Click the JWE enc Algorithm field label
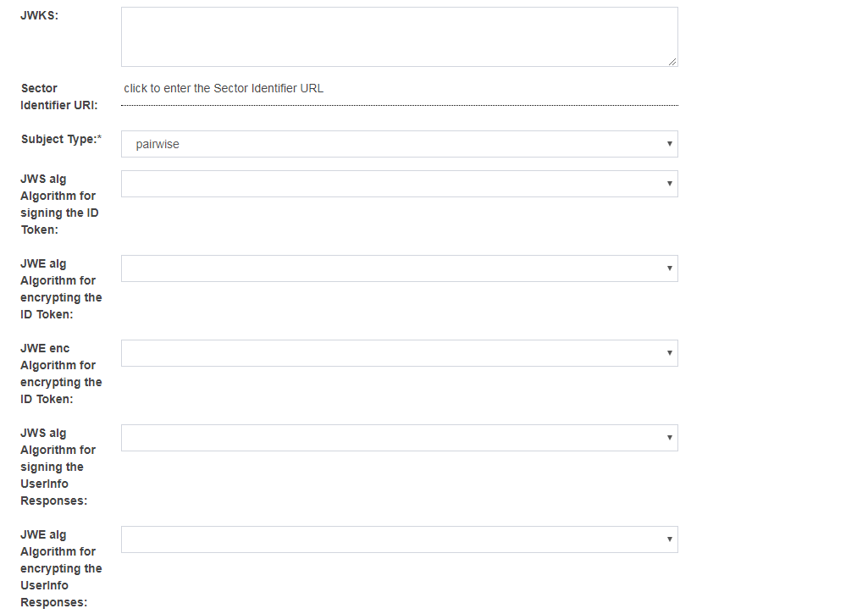Image resolution: width=868 pixels, height=614 pixels. pyautogui.click(x=60, y=373)
